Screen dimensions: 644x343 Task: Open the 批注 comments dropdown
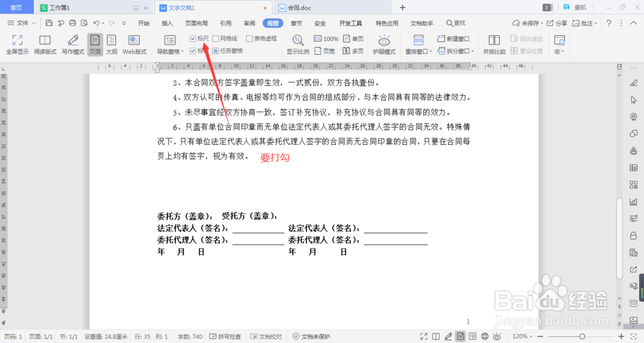pyautogui.click(x=585, y=23)
